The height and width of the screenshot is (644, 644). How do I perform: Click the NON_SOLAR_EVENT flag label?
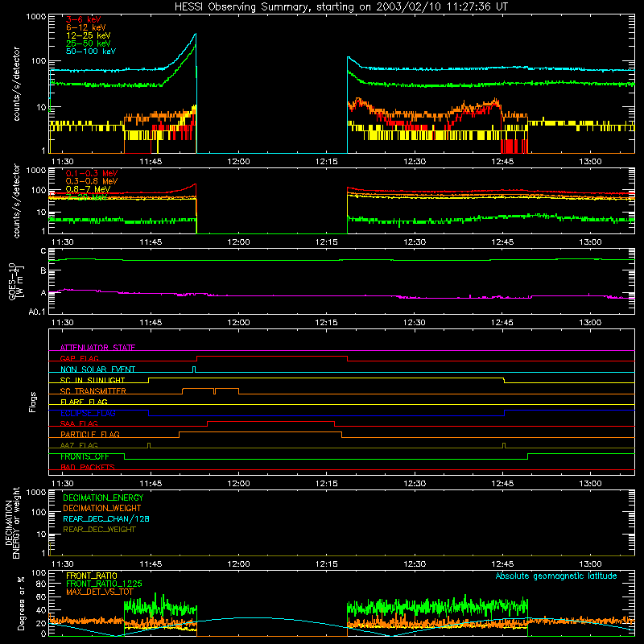pos(97,369)
